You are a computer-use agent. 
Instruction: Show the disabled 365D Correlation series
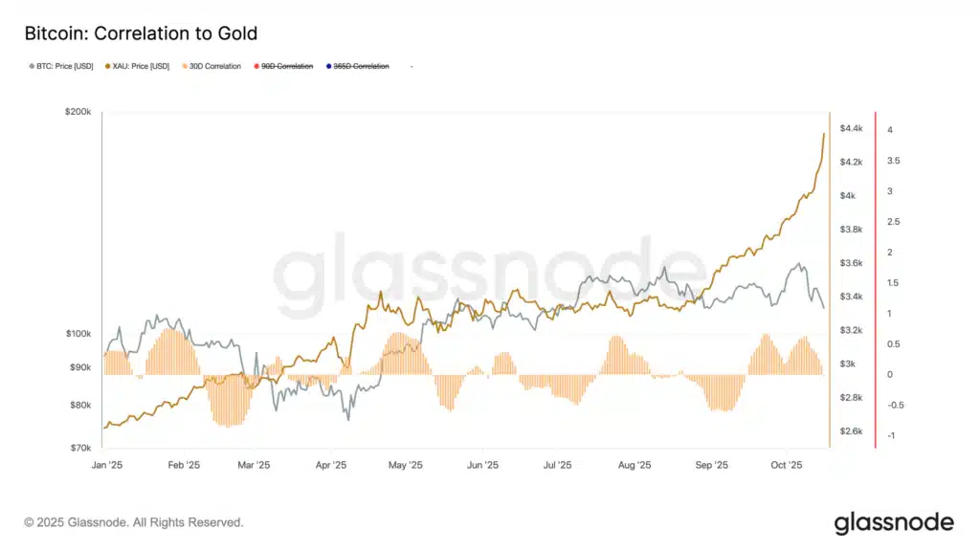[361, 66]
